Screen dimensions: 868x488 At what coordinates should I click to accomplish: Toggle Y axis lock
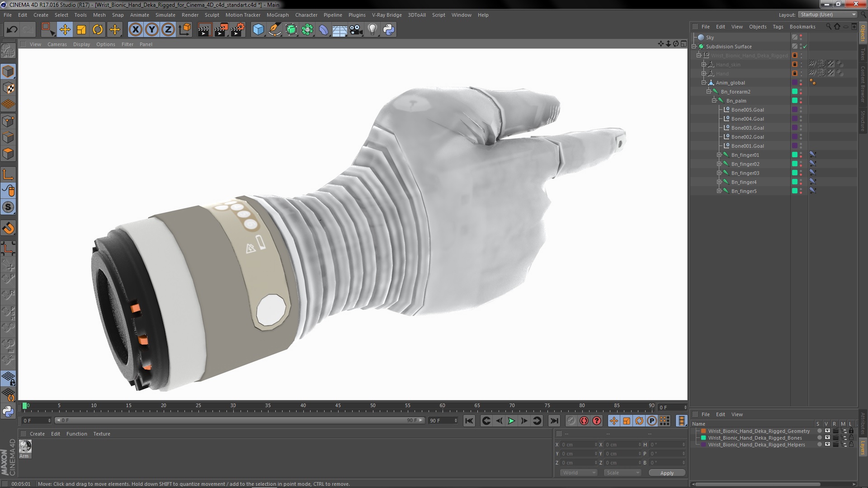(x=152, y=30)
